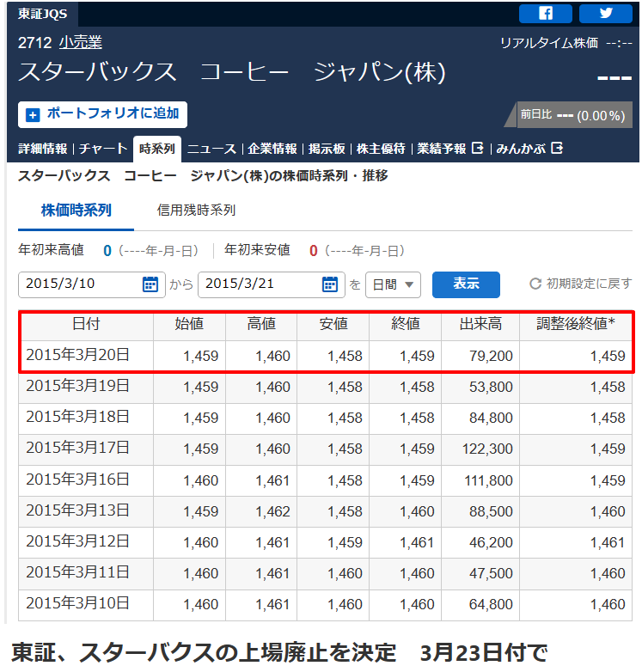642x672 pixels.
Task: Click 初期設定に戻す to reset the dates
Action: pyautogui.click(x=589, y=284)
